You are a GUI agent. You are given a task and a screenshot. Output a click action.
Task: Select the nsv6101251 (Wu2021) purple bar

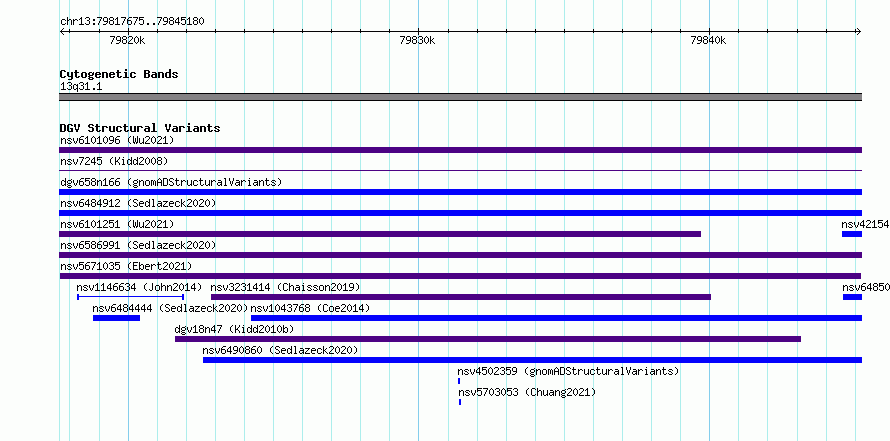pos(380,234)
